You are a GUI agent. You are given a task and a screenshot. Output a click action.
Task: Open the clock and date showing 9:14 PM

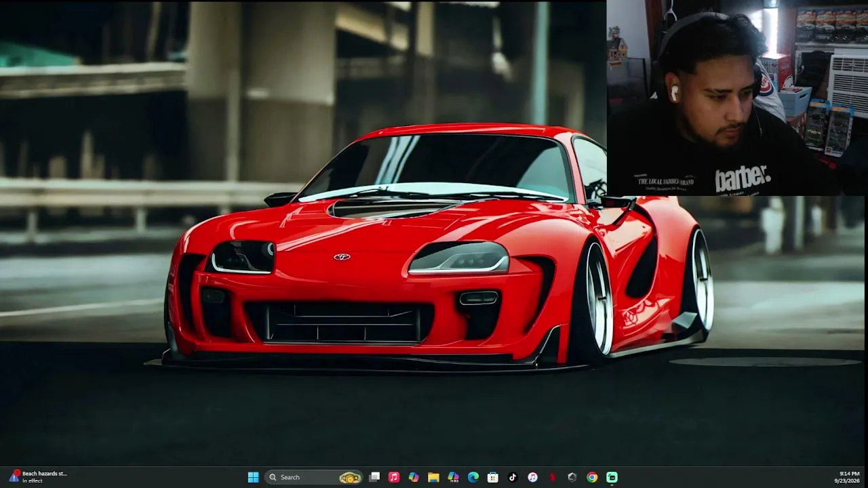[849, 477]
